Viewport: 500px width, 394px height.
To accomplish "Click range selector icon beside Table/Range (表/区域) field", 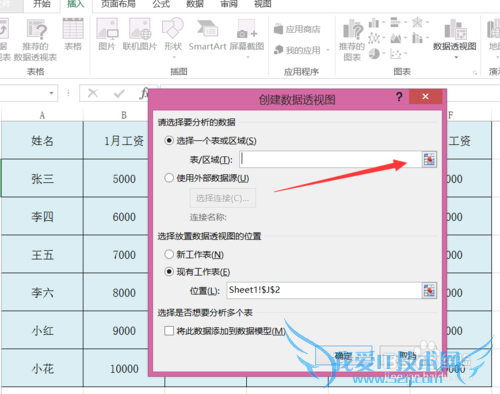I will point(429,159).
